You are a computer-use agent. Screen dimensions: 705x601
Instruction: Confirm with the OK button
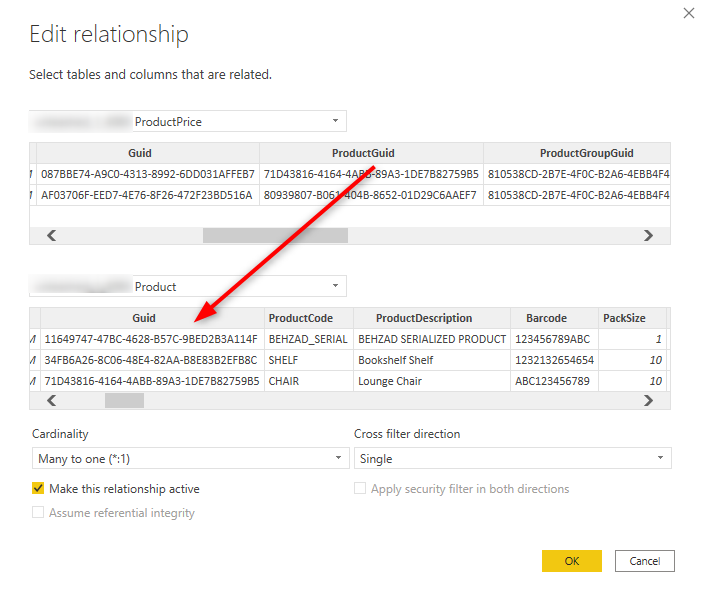click(x=571, y=561)
